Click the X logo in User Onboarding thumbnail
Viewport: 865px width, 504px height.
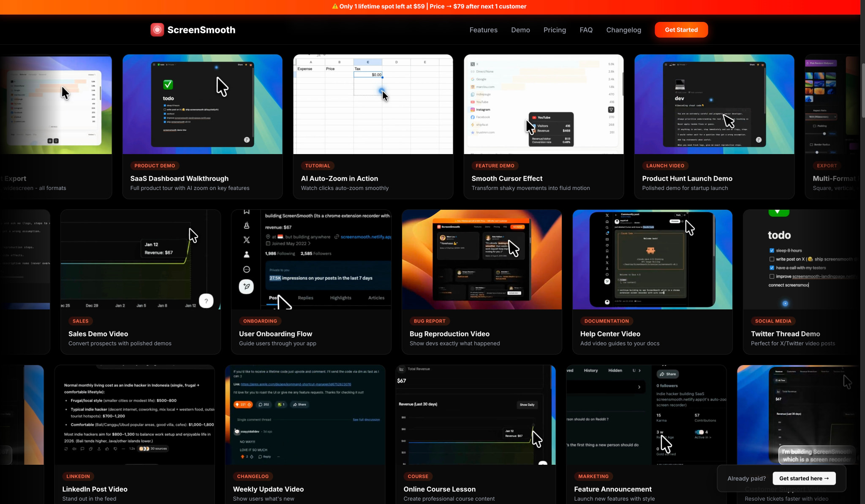click(247, 240)
